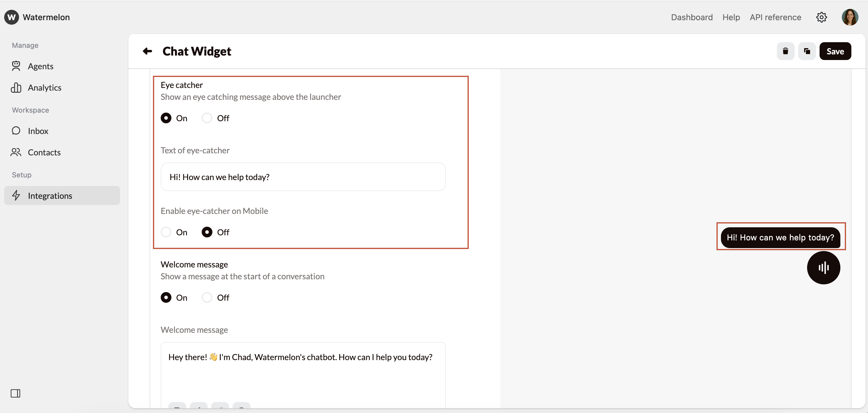Open the API reference link
Image resolution: width=868 pixels, height=413 pixels.
(x=775, y=17)
